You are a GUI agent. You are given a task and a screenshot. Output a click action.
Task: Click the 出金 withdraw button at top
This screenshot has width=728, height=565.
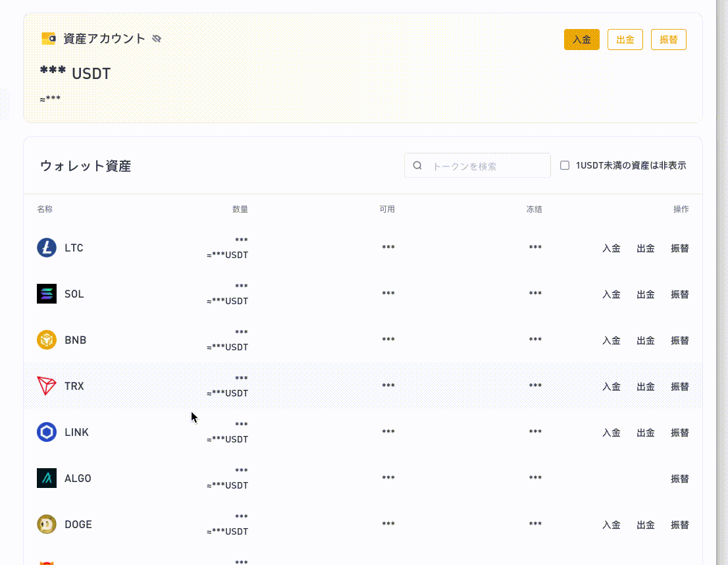625,40
